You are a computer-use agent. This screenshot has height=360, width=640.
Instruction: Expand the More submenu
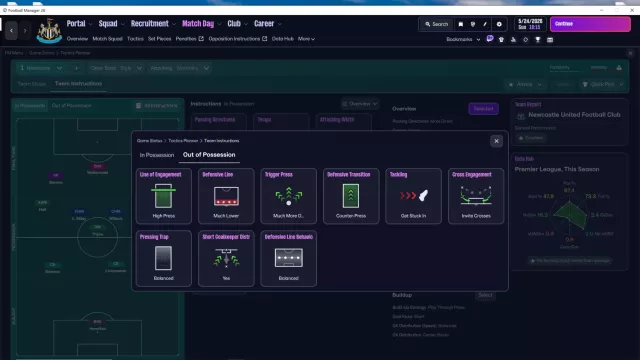pos(306,39)
